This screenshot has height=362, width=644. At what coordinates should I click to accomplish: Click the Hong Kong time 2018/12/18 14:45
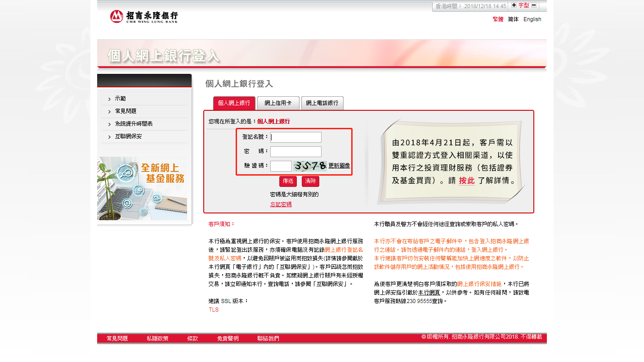(x=485, y=6)
